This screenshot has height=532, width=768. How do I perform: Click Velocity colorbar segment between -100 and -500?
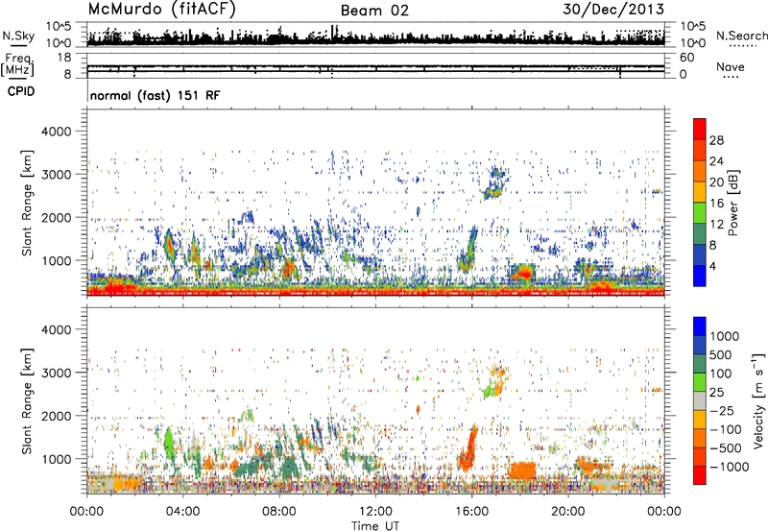coord(700,438)
